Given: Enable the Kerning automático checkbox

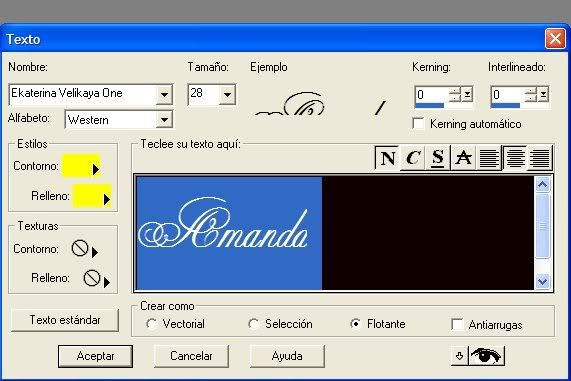Looking at the screenshot, I should click(418, 123).
